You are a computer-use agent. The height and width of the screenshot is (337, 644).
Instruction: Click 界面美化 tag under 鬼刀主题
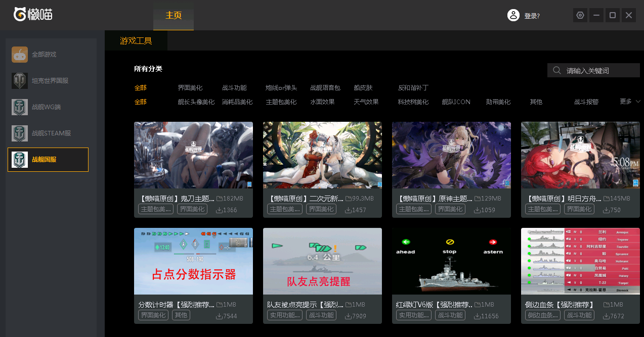point(193,209)
